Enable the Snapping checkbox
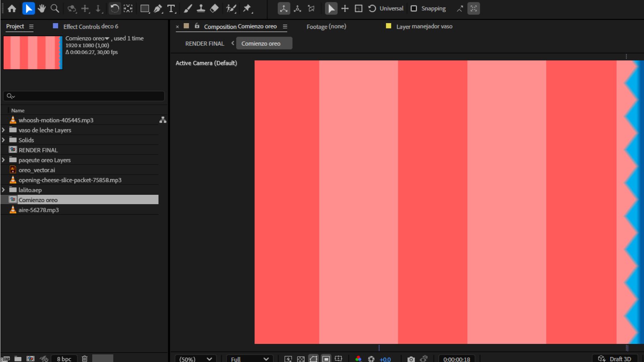Image resolution: width=644 pixels, height=362 pixels. point(414,8)
